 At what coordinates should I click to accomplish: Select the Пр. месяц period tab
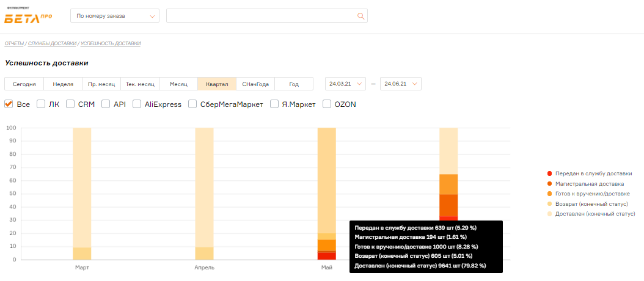[101, 84]
